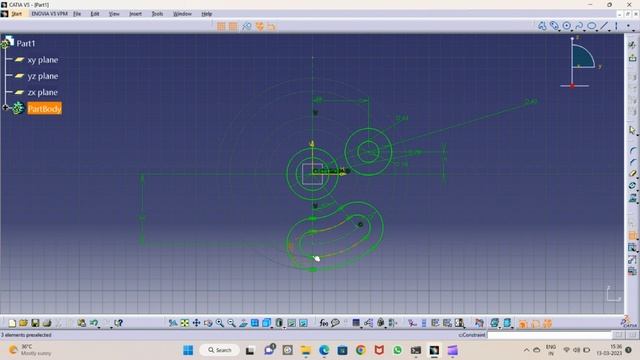Open the Insert menu
This screenshot has width=640, height=360.
click(135, 14)
